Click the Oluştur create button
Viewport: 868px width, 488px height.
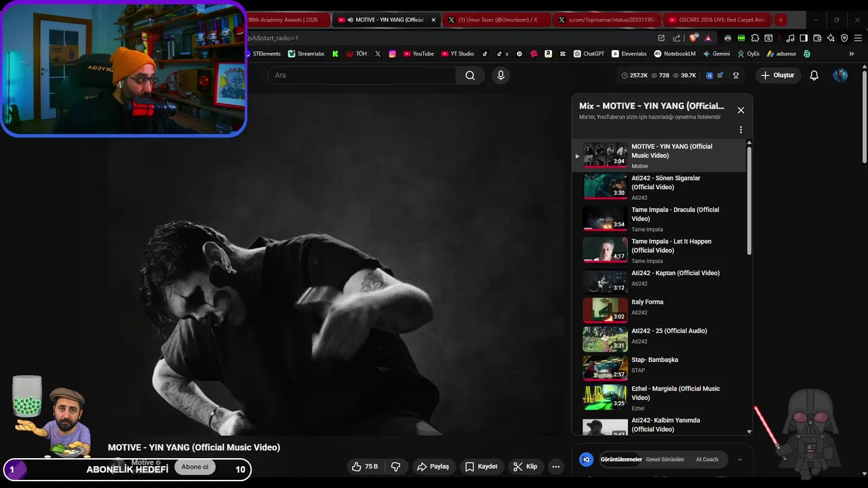point(778,75)
